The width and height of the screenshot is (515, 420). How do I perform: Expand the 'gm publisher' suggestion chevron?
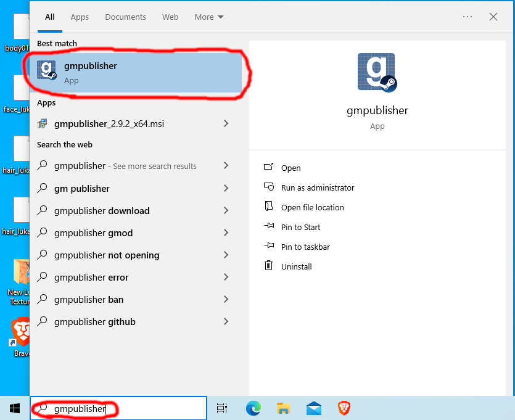226,188
